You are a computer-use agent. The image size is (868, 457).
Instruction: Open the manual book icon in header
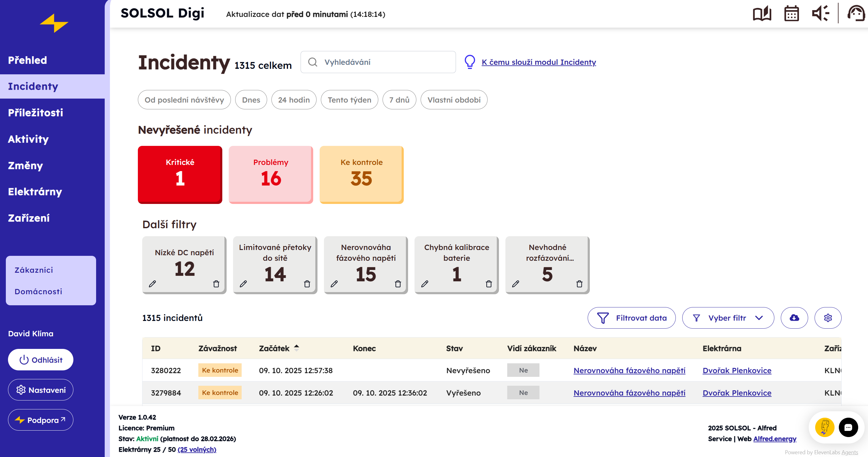pyautogui.click(x=761, y=14)
